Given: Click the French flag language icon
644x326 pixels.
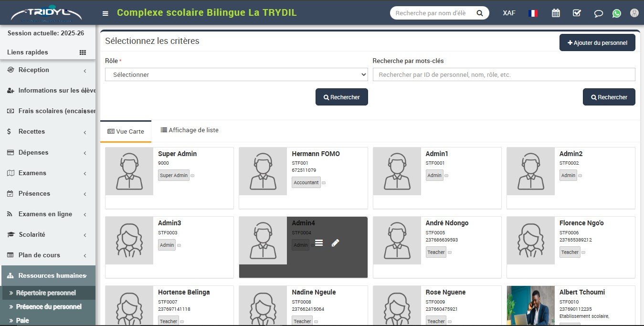Looking at the screenshot, I should [x=533, y=13].
